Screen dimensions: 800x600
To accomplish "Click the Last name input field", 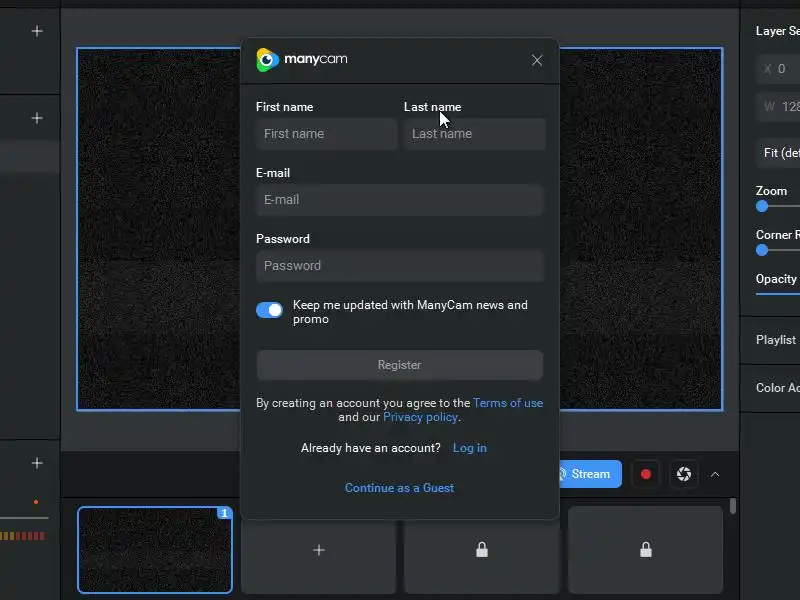I will pos(474,134).
